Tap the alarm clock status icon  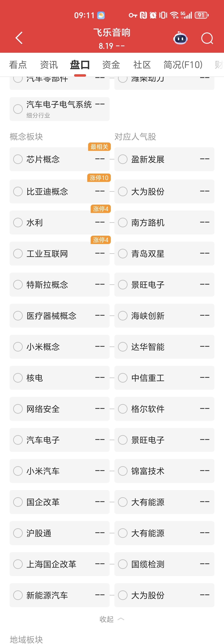pos(153,15)
